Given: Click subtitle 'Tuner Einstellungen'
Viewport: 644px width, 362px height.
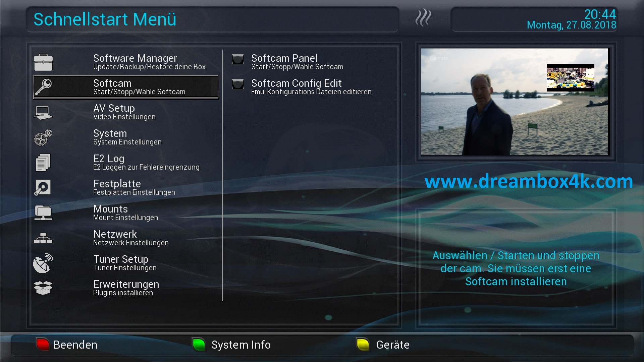Looking at the screenshot, I should [x=125, y=268].
